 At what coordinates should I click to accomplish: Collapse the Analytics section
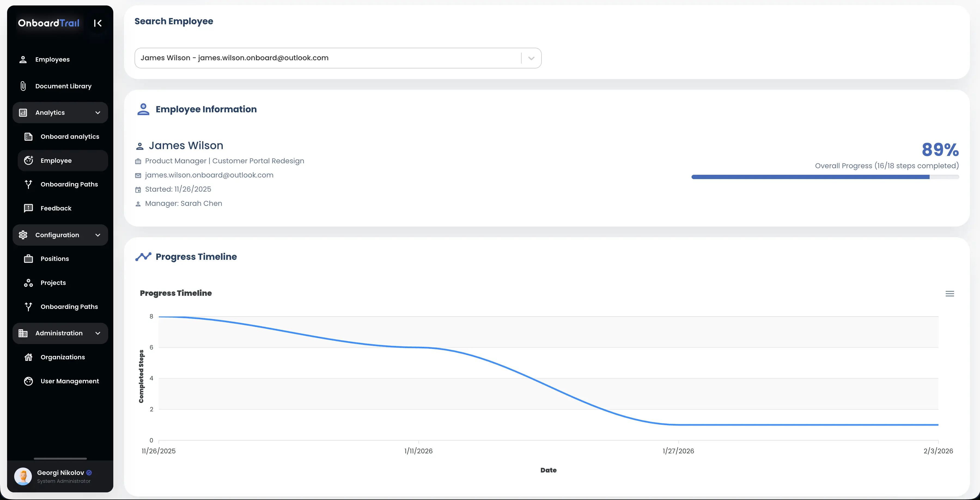click(x=98, y=113)
